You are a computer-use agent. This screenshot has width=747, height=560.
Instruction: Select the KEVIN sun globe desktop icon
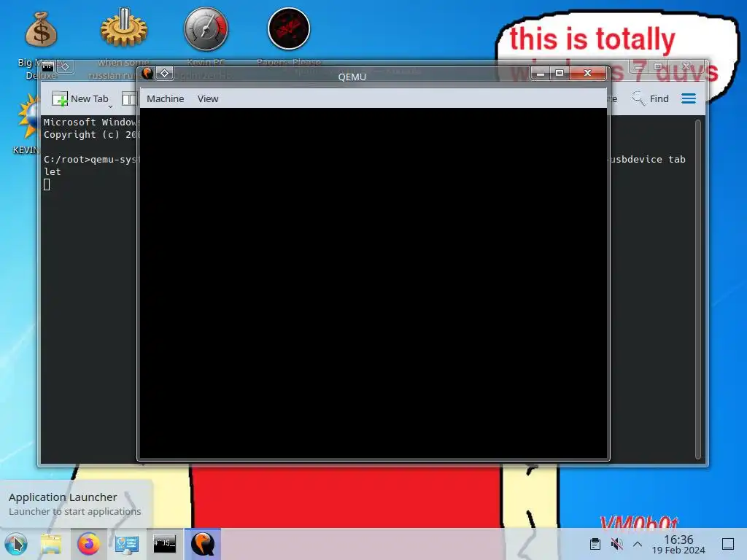(x=28, y=125)
